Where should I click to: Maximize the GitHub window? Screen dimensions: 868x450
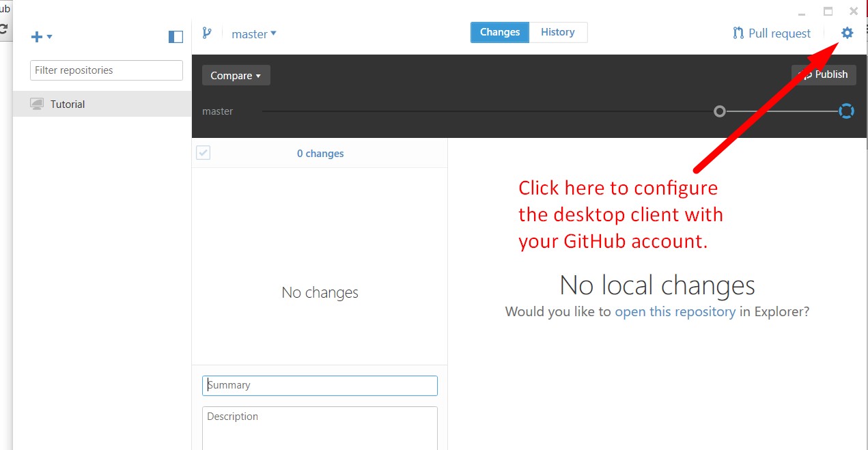pyautogui.click(x=828, y=12)
